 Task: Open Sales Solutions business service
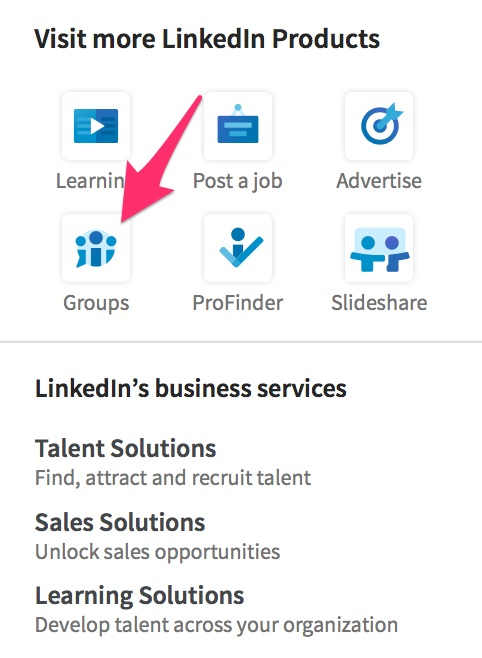[120, 522]
